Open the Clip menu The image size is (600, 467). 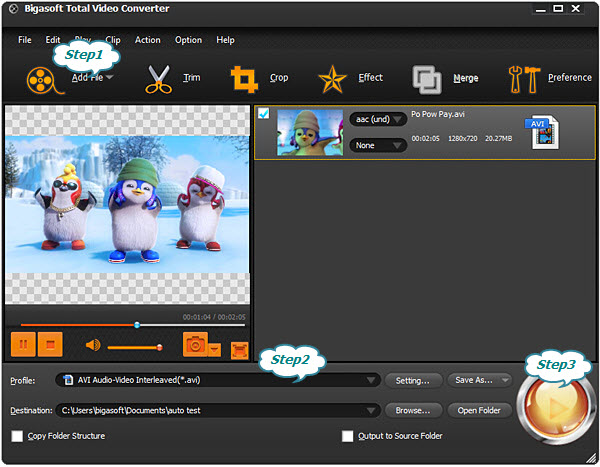click(x=113, y=40)
